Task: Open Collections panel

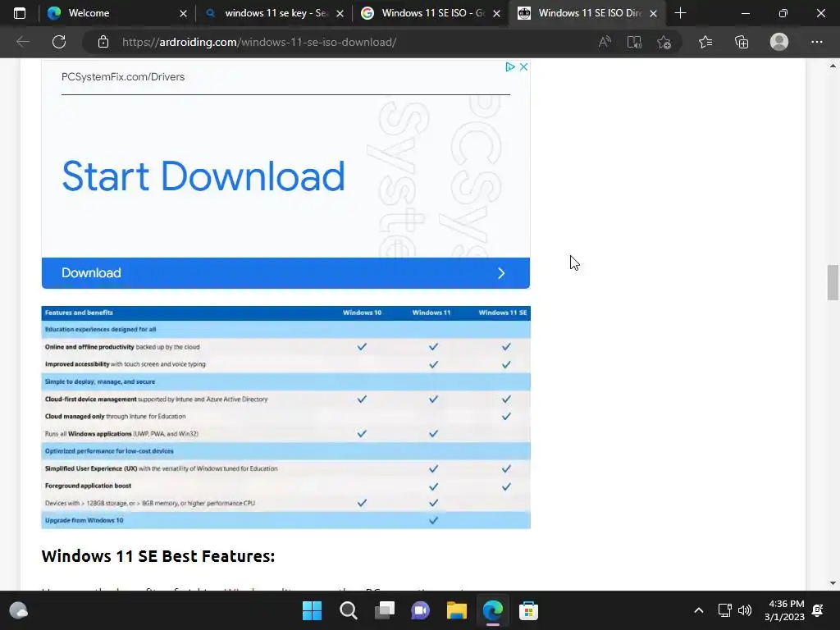Action: click(x=742, y=42)
